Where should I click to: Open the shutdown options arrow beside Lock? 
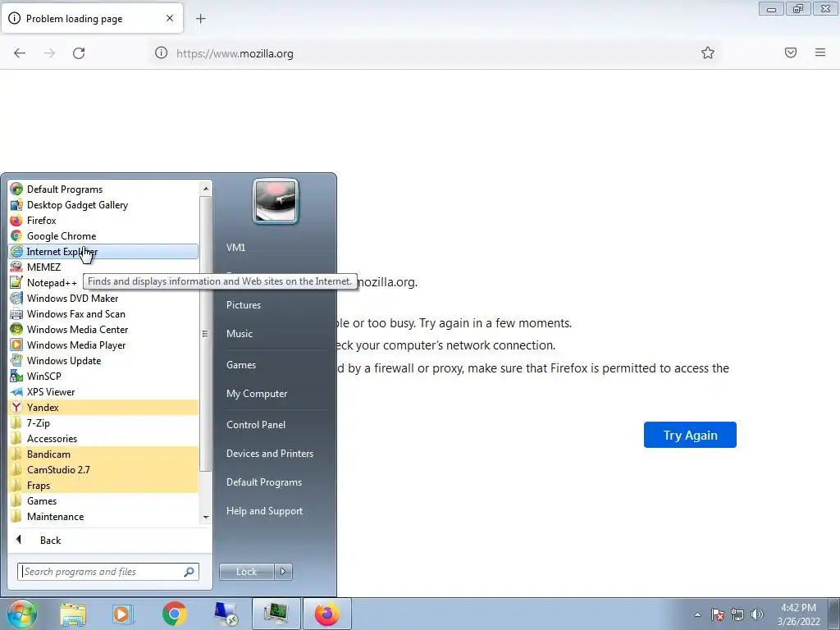[283, 572]
